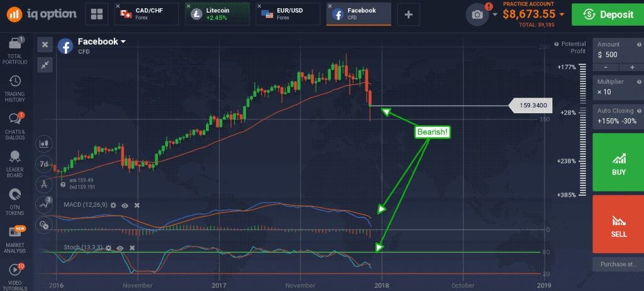Take a screenshot with the camera icon

point(477,15)
